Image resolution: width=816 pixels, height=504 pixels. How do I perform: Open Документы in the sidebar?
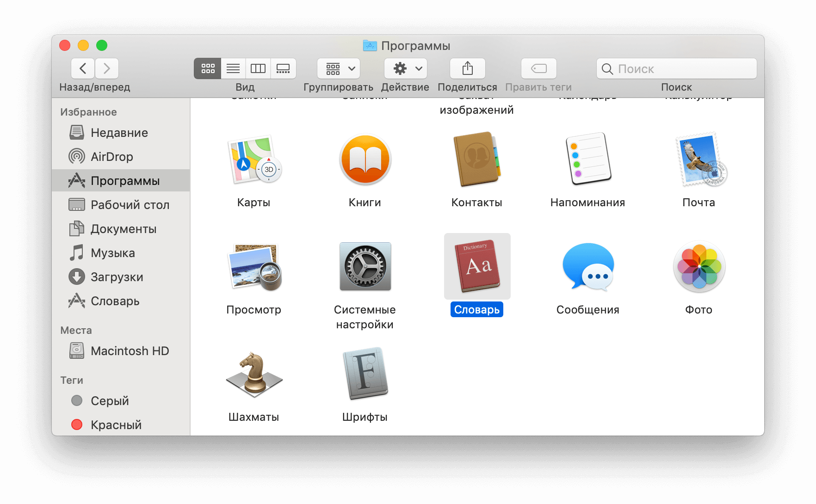(x=121, y=229)
